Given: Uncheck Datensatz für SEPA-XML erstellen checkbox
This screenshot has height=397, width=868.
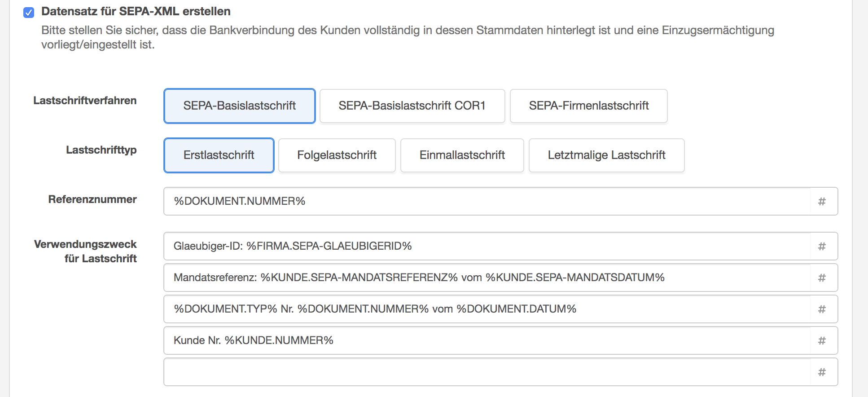Looking at the screenshot, I should [29, 12].
